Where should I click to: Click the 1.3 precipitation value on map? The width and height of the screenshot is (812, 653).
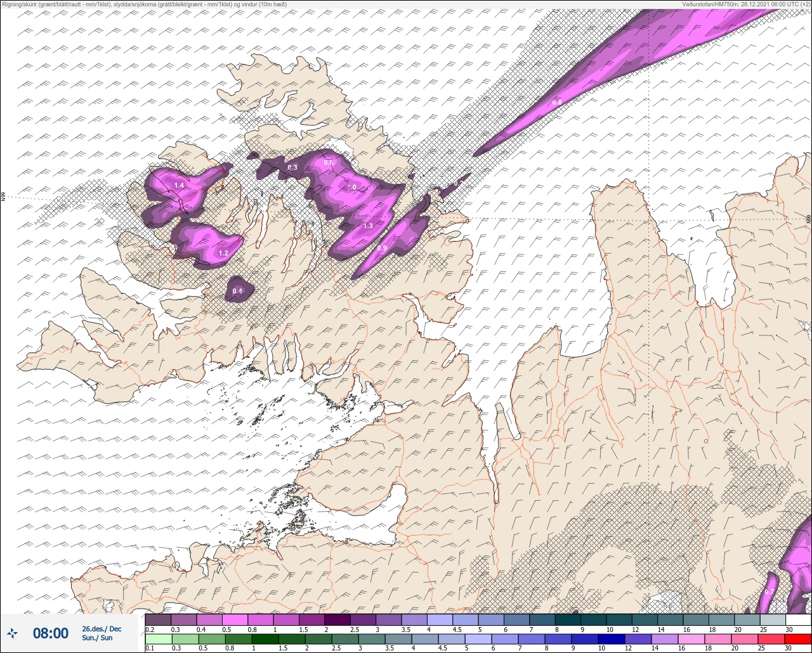[x=368, y=226]
